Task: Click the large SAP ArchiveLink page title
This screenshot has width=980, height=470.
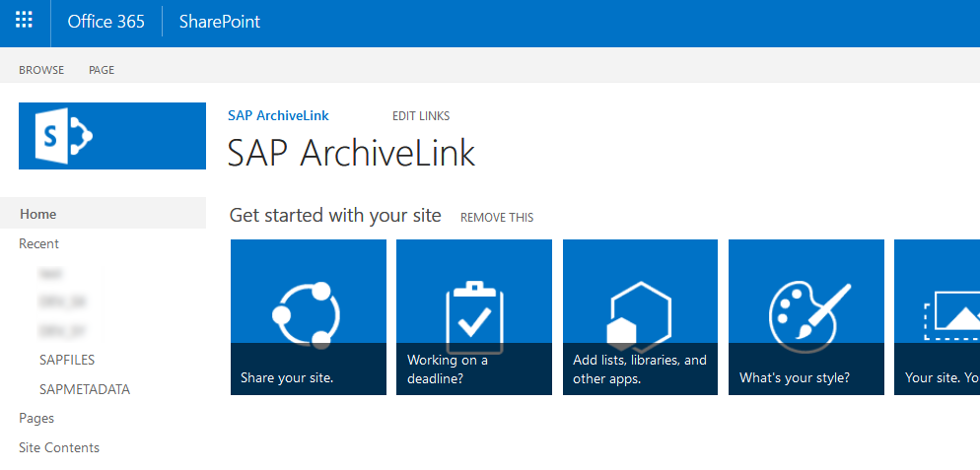Action: click(351, 152)
